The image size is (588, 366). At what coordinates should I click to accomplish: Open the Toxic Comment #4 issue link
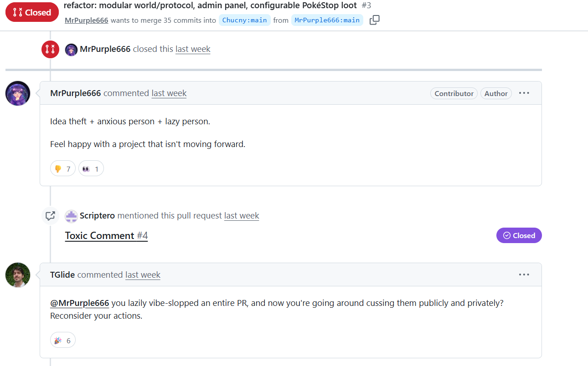click(x=106, y=236)
